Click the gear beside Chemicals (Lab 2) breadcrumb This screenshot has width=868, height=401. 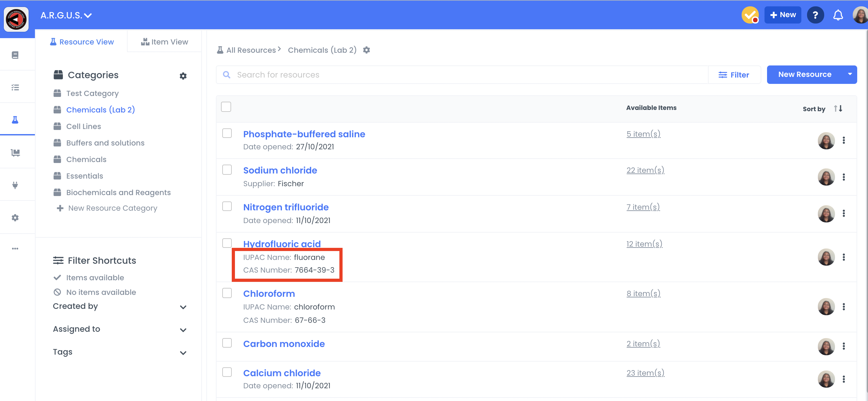click(366, 50)
